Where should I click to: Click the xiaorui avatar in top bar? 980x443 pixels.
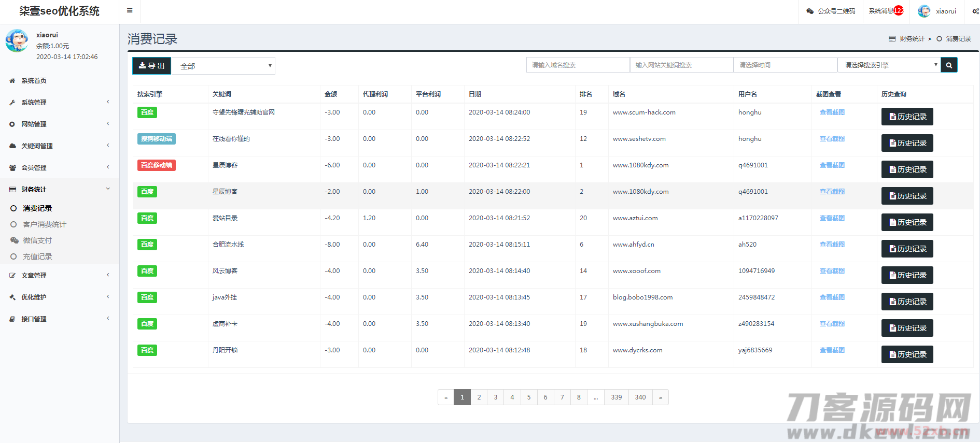(x=924, y=11)
